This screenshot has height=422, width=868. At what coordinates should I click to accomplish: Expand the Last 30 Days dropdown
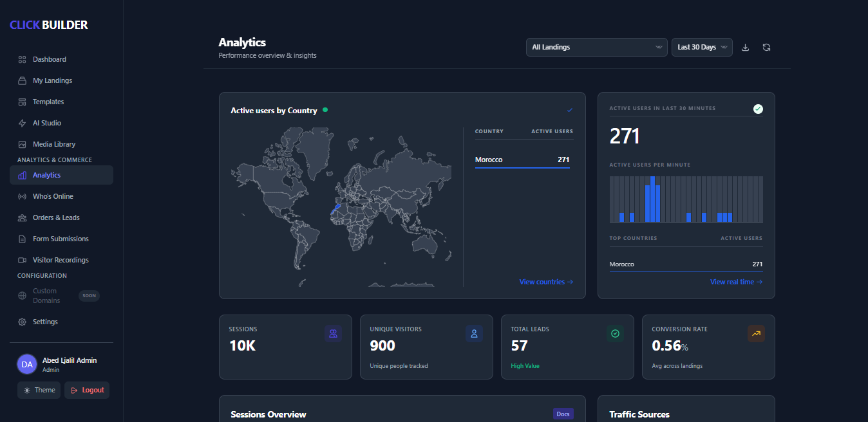[702, 47]
